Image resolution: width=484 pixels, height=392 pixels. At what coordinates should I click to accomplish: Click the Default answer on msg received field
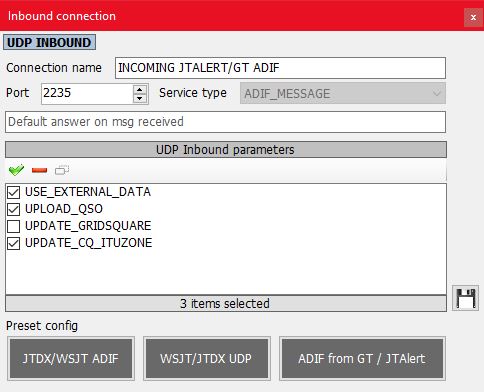[x=225, y=122]
